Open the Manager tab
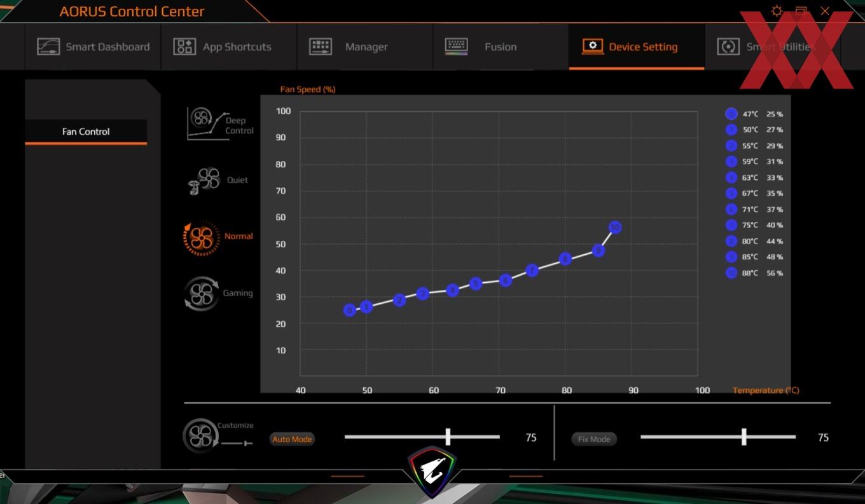The height and width of the screenshot is (504, 865). [364, 46]
